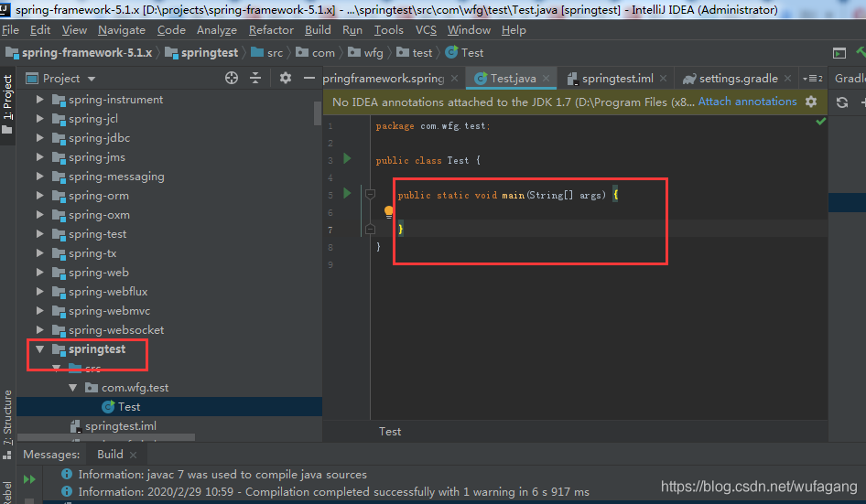Screen dimensions: 866x504
Task: Click Test breadcrumb in navigation bar
Action: [464, 52]
